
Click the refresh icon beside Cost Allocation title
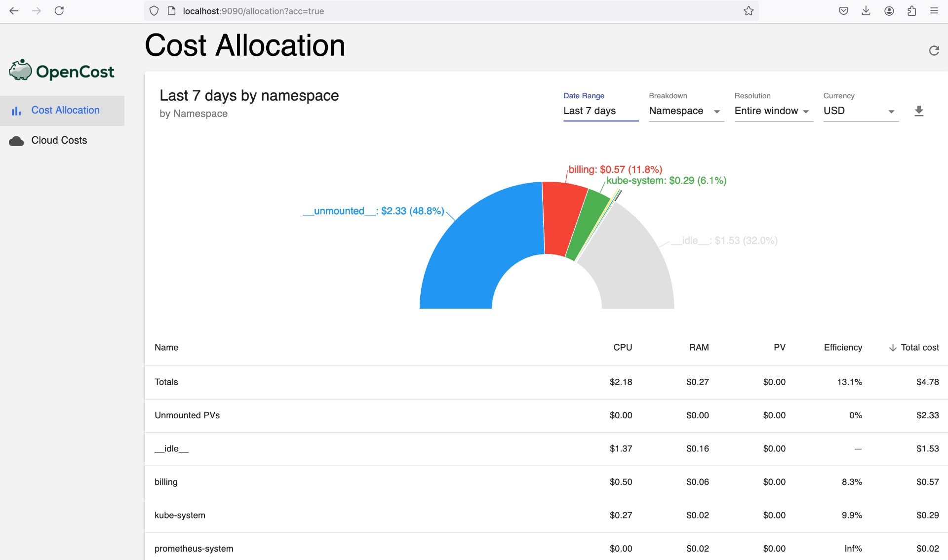pos(934,50)
